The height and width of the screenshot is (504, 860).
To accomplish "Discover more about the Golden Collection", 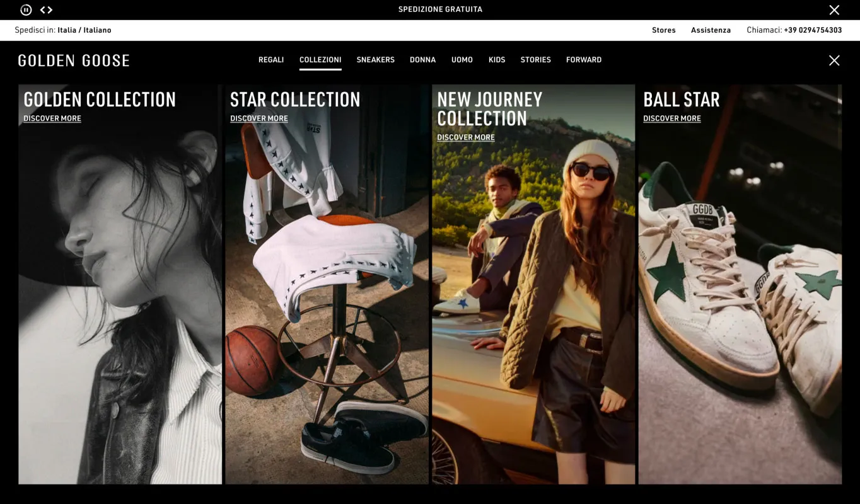I will click(x=52, y=118).
